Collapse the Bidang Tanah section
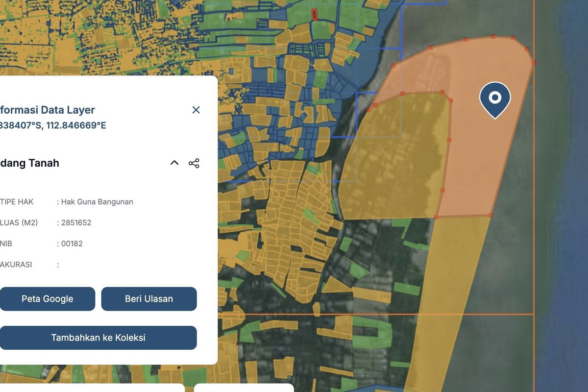 [x=174, y=163]
